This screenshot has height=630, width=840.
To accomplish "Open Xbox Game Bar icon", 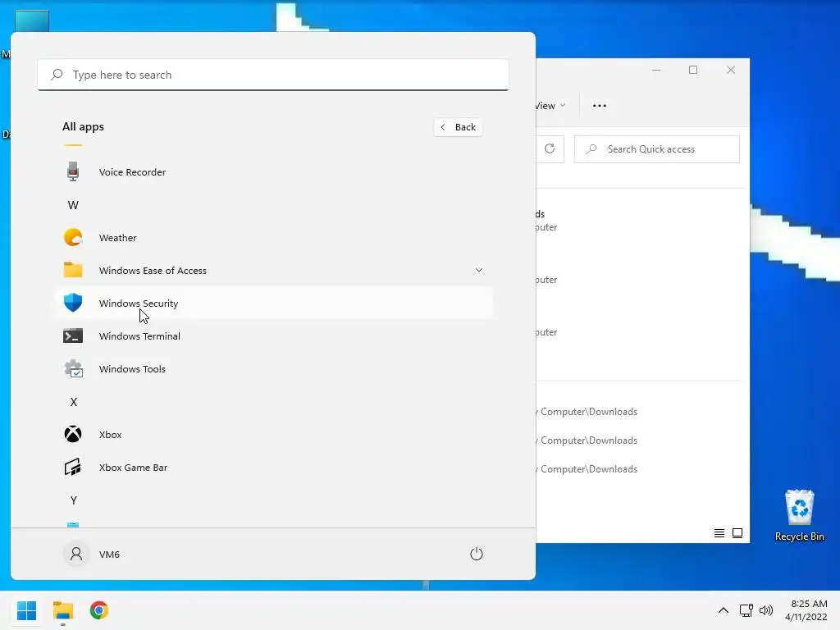I will coord(73,467).
